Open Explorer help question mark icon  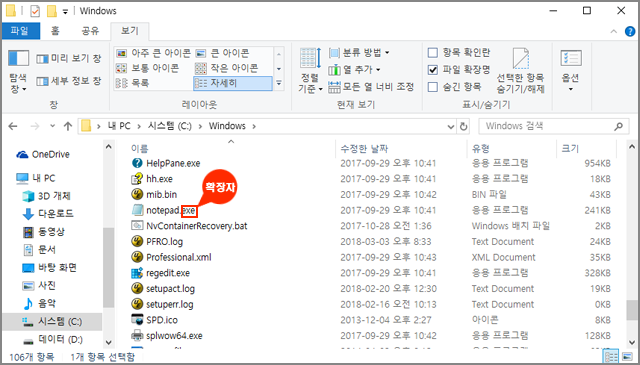pyautogui.click(x=630, y=31)
